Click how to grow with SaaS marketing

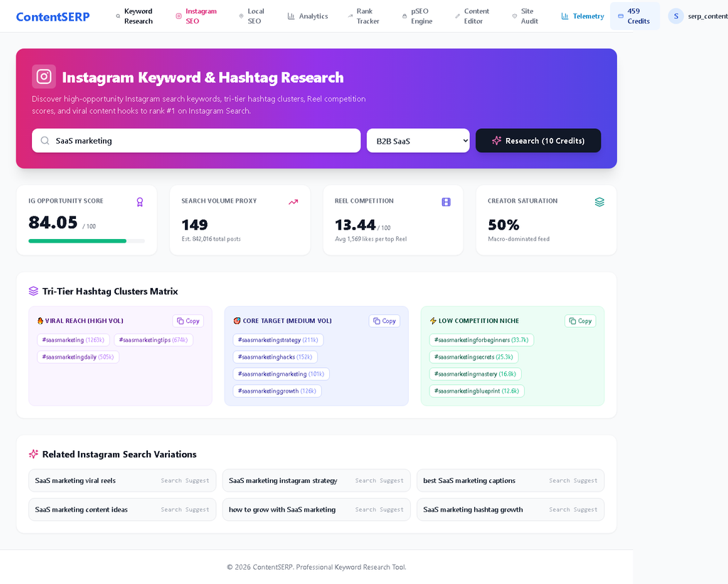pos(316,509)
